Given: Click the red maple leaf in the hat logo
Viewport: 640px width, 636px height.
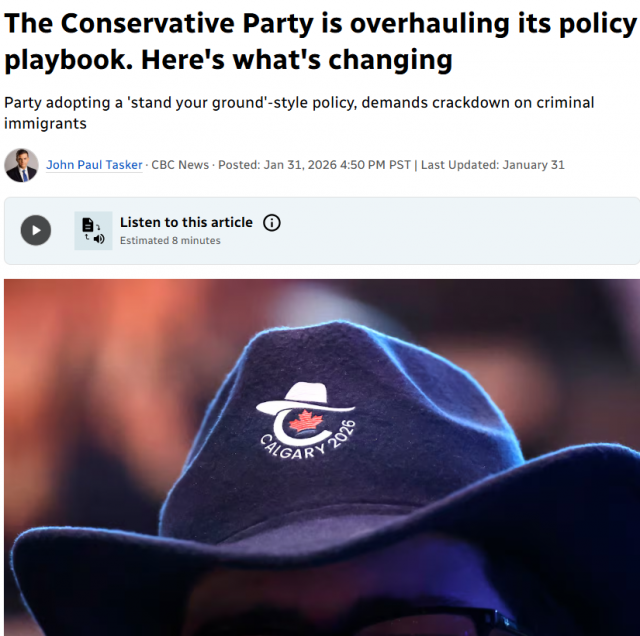Looking at the screenshot, I should coord(306,421).
